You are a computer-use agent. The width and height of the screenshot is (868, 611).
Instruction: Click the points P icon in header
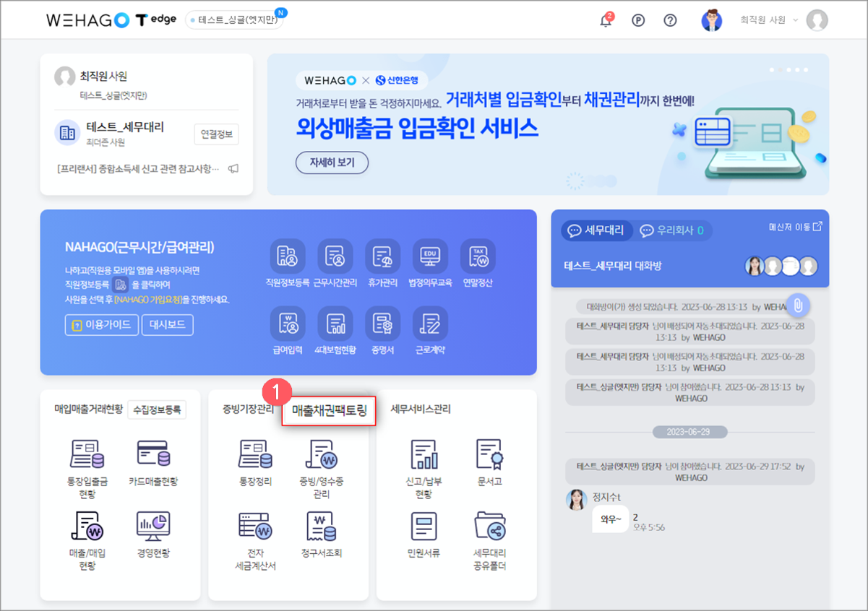(638, 20)
